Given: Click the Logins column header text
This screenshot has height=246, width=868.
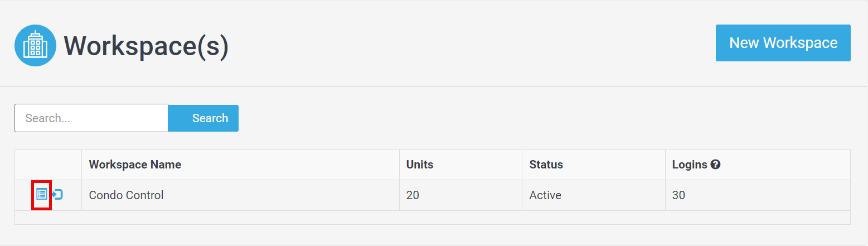Looking at the screenshot, I should (x=690, y=165).
